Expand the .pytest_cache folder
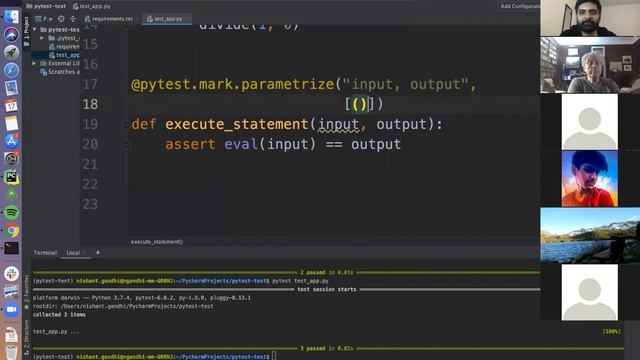This screenshot has width=640, height=360. tap(42, 38)
